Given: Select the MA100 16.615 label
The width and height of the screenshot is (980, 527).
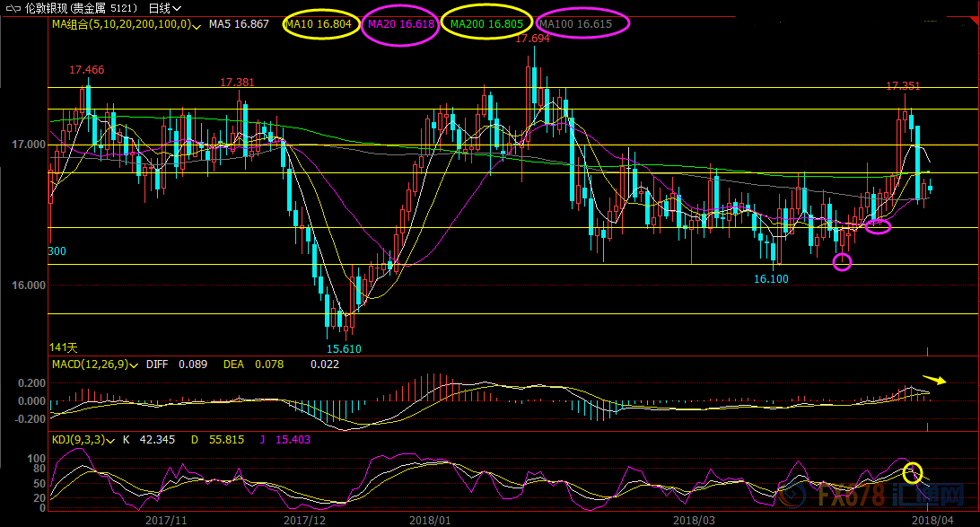Looking at the screenshot, I should (x=575, y=24).
